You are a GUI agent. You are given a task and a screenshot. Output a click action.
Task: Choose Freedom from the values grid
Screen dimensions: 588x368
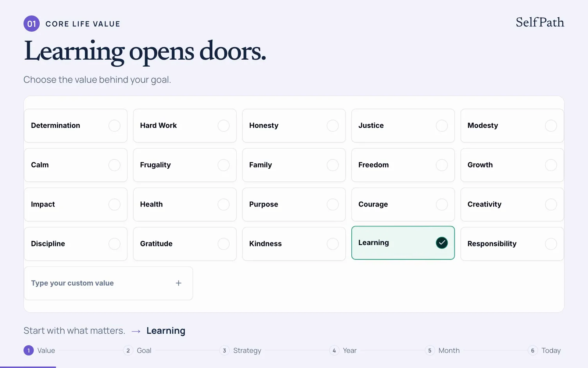click(x=403, y=165)
